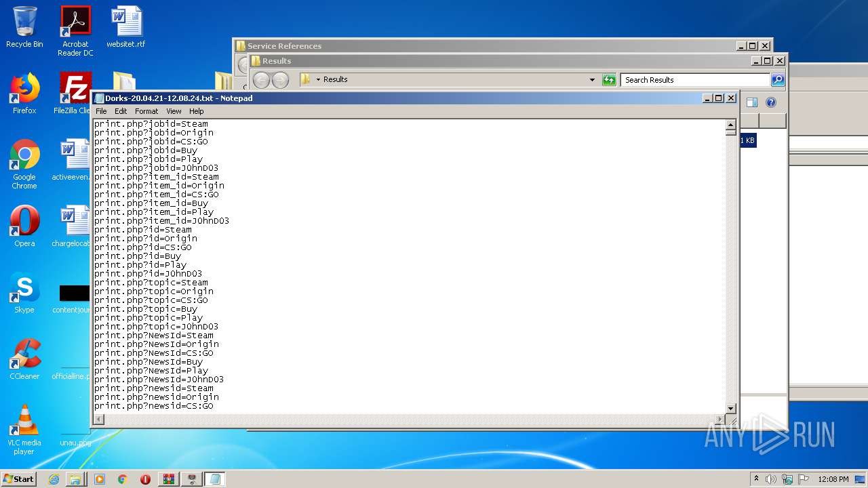Image resolution: width=868 pixels, height=488 pixels.
Task: Click the Start button
Action: click(19, 479)
